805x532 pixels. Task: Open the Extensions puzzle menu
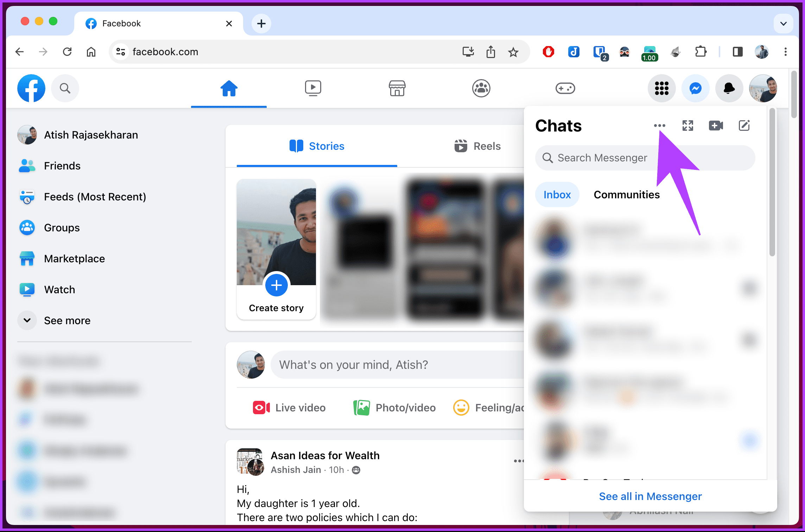[x=701, y=52]
